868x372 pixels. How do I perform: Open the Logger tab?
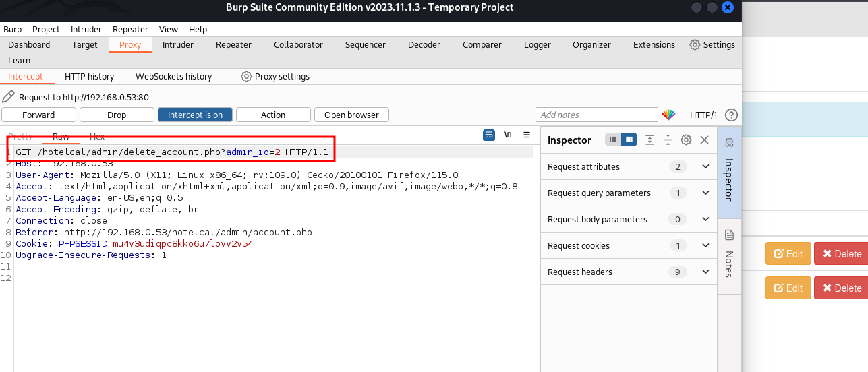[x=537, y=44]
